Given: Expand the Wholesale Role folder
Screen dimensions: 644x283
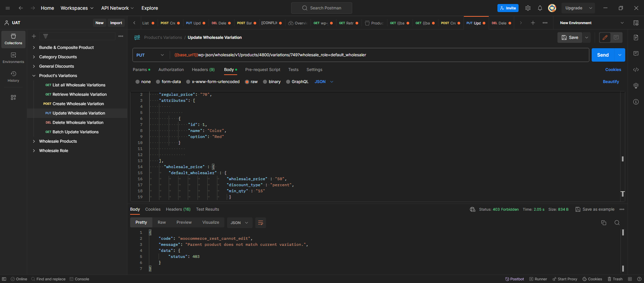Looking at the screenshot, I should click(34, 151).
